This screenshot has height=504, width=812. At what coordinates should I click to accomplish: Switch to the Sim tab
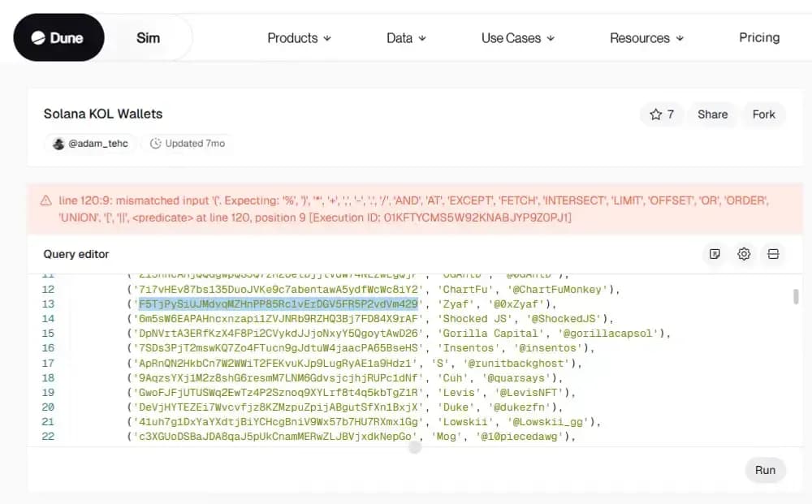(x=148, y=38)
